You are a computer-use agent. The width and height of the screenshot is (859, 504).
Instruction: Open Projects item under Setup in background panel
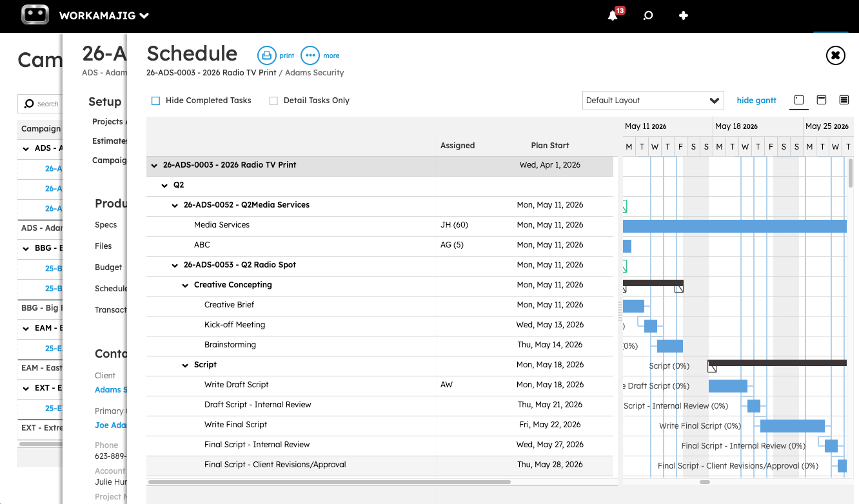point(110,122)
